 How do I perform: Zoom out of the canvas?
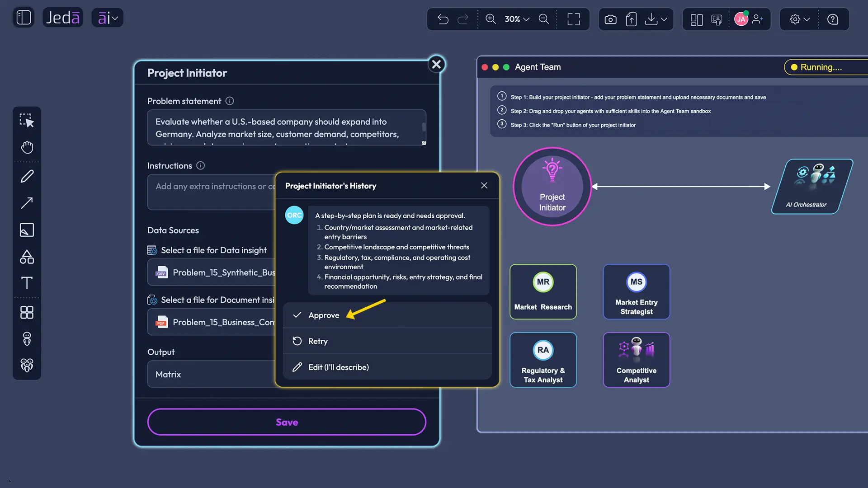544,19
